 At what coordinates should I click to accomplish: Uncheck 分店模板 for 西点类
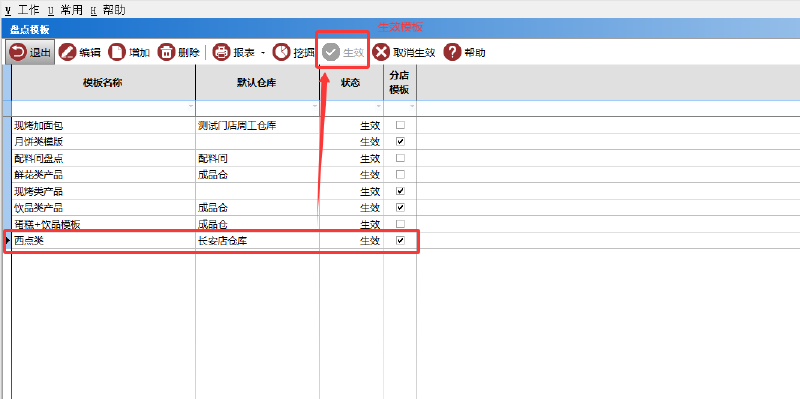401,241
